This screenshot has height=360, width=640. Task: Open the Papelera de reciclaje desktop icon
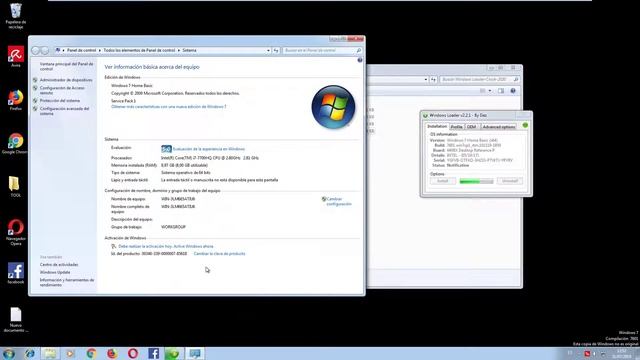coord(16,16)
